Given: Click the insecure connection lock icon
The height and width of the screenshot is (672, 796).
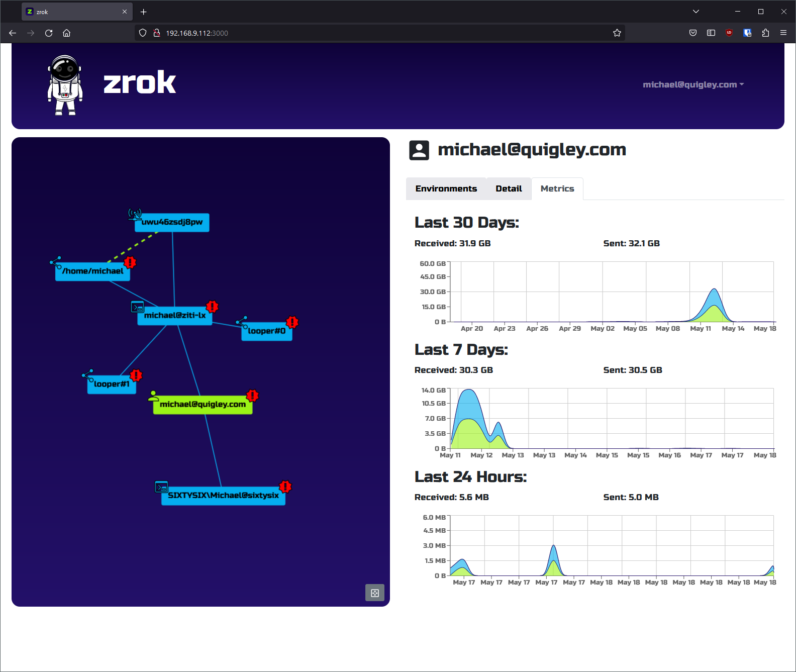Looking at the screenshot, I should [157, 33].
